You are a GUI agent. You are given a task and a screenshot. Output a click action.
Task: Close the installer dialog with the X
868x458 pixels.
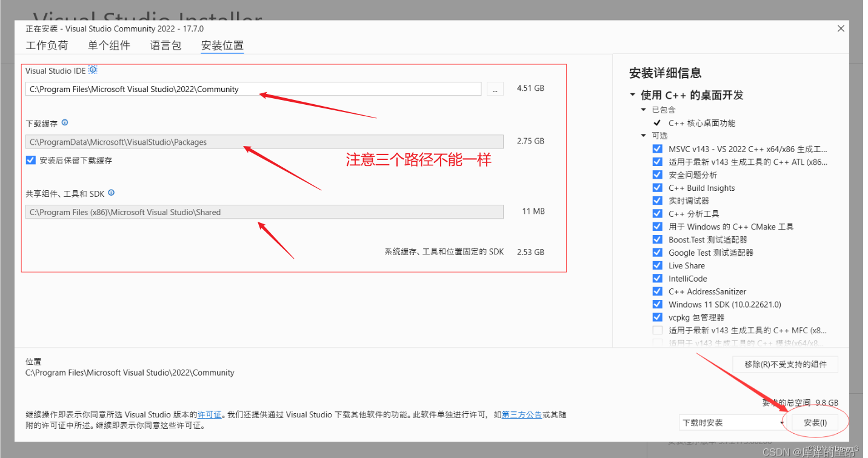coord(841,28)
